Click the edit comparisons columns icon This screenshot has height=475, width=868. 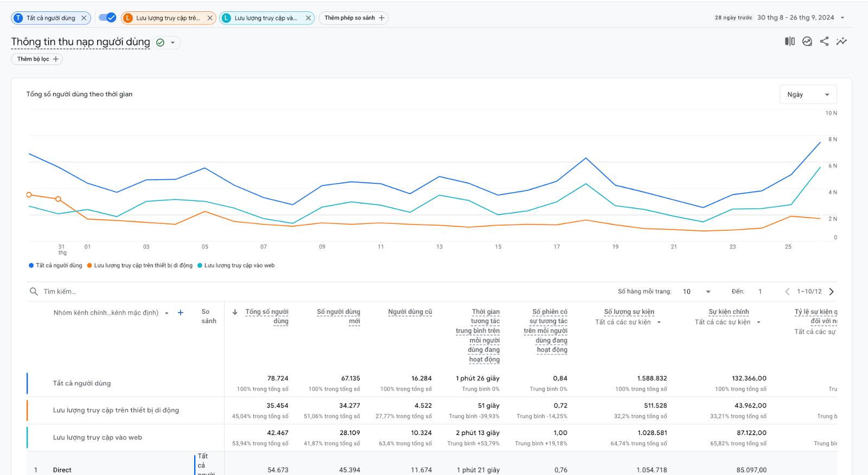(790, 41)
